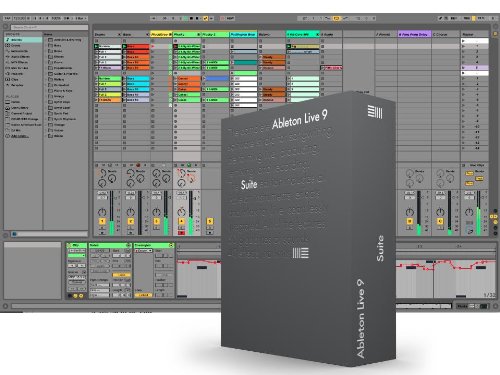Click the Master track pan knob
This screenshot has height=375, width=500.
(x=469, y=212)
